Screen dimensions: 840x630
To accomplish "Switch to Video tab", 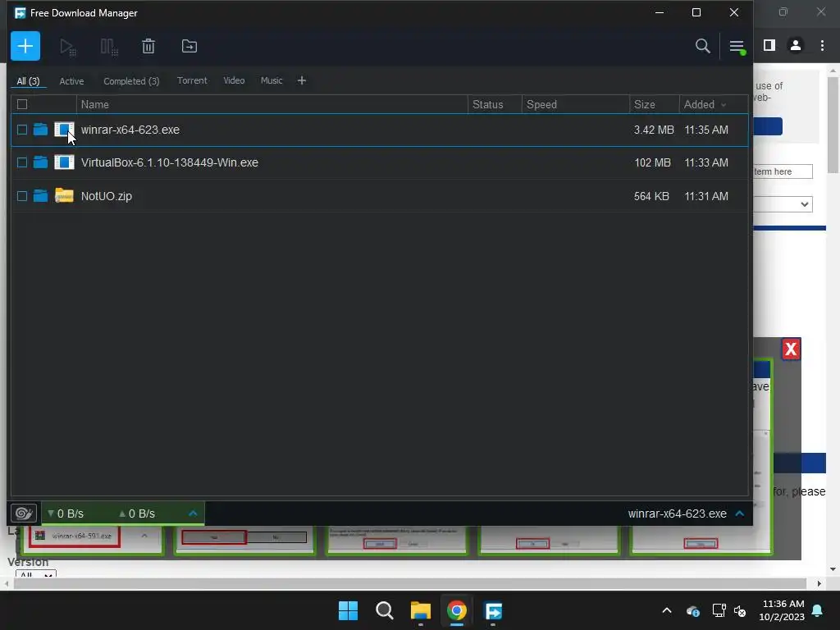I will coord(234,80).
